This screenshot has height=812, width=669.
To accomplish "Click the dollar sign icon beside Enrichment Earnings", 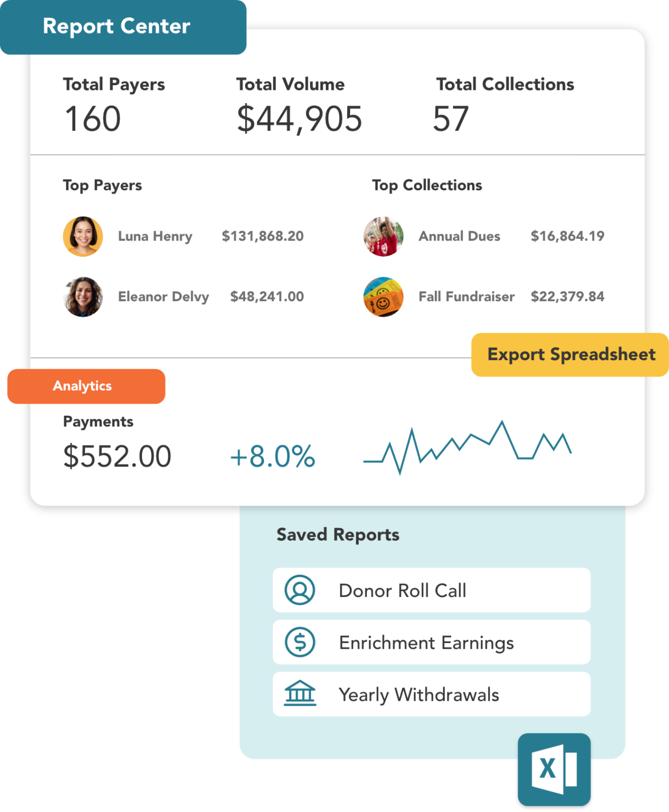I will coord(299,642).
